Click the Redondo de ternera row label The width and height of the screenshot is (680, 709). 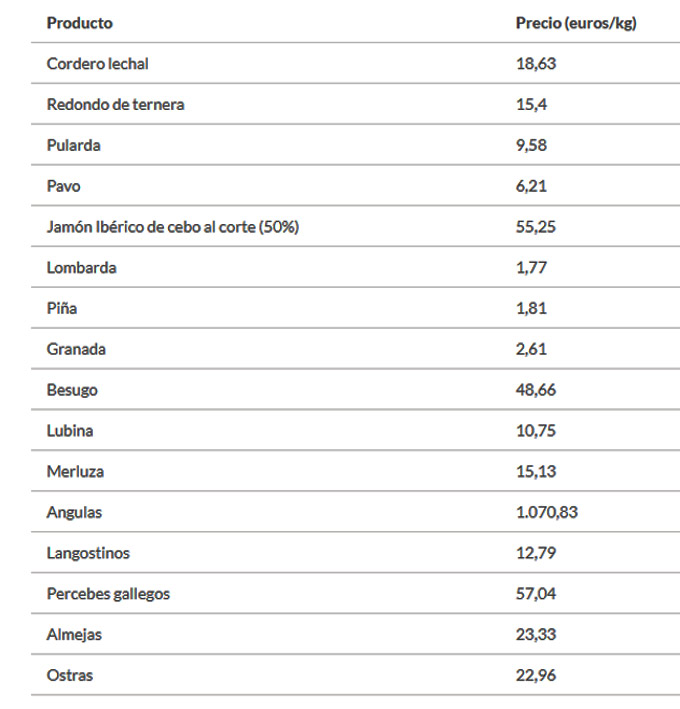click(x=115, y=104)
